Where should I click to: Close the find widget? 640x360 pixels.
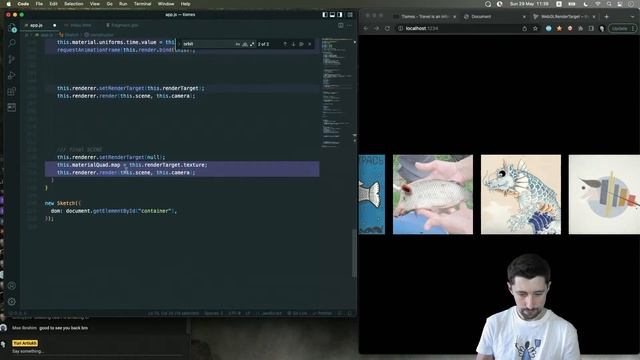309,44
